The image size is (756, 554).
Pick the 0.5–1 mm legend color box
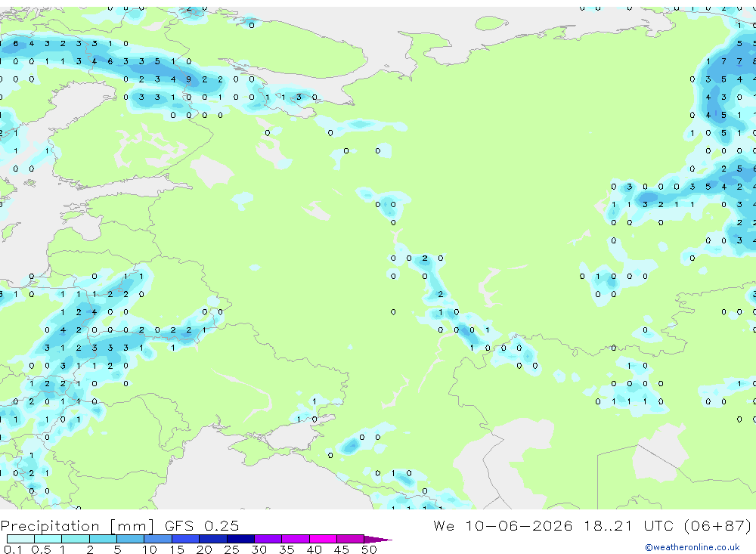(48, 539)
